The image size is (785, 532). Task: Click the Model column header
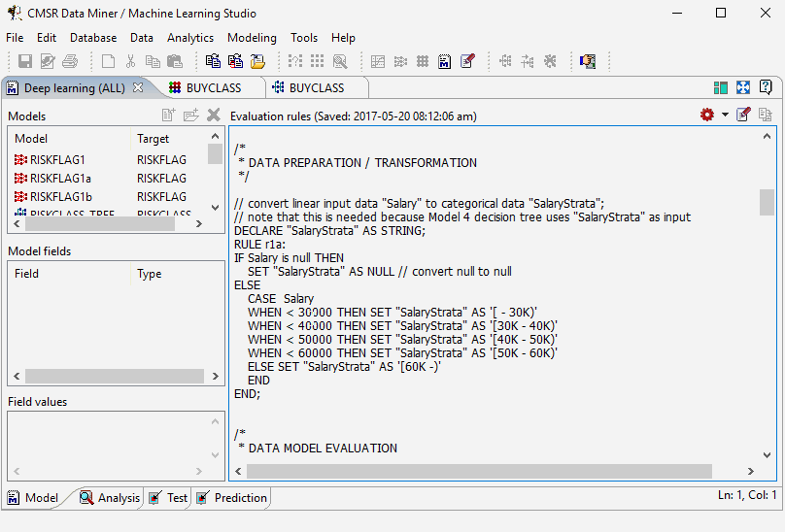point(69,139)
